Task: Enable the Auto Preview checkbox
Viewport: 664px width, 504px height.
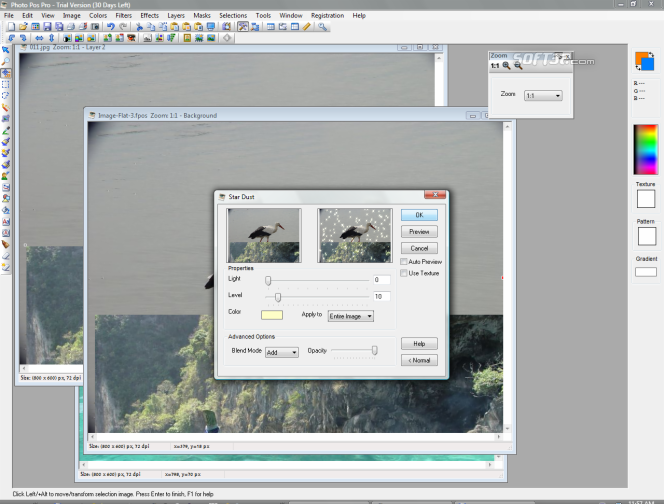Action: (x=404, y=262)
